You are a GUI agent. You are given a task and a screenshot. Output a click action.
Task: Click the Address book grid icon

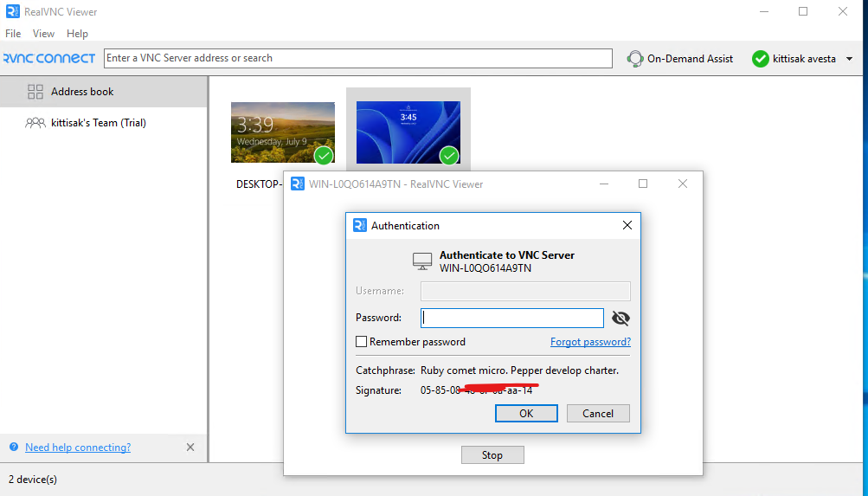click(x=35, y=92)
